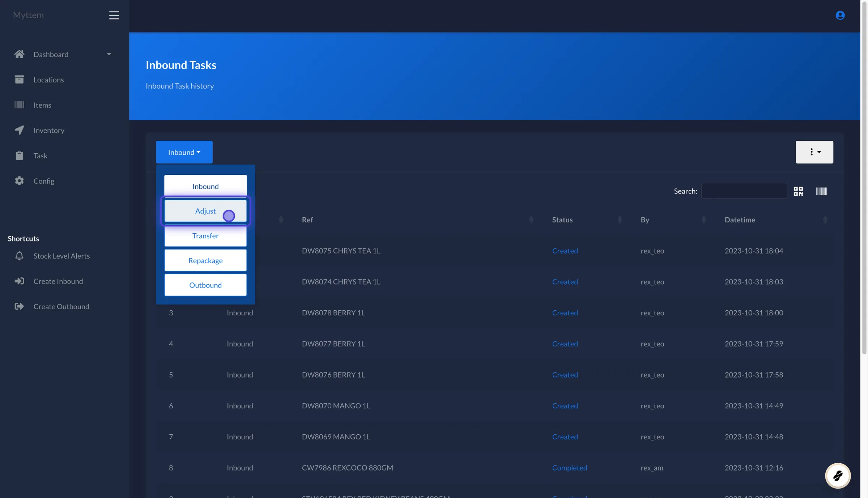The image size is (868, 498).
Task: Click the Dashboard home icon
Action: pos(19,54)
